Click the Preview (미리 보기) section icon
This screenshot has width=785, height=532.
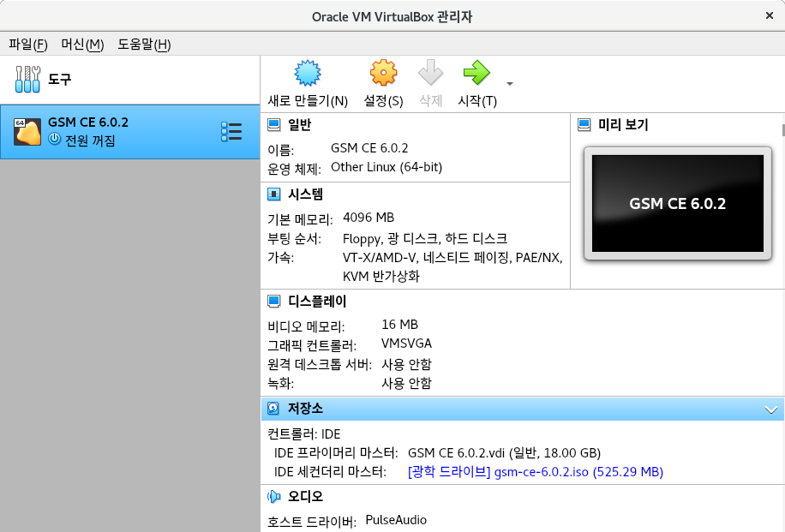[x=584, y=124]
